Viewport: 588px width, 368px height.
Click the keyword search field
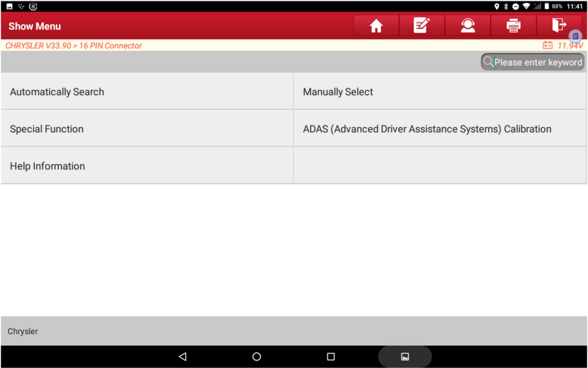click(x=538, y=62)
